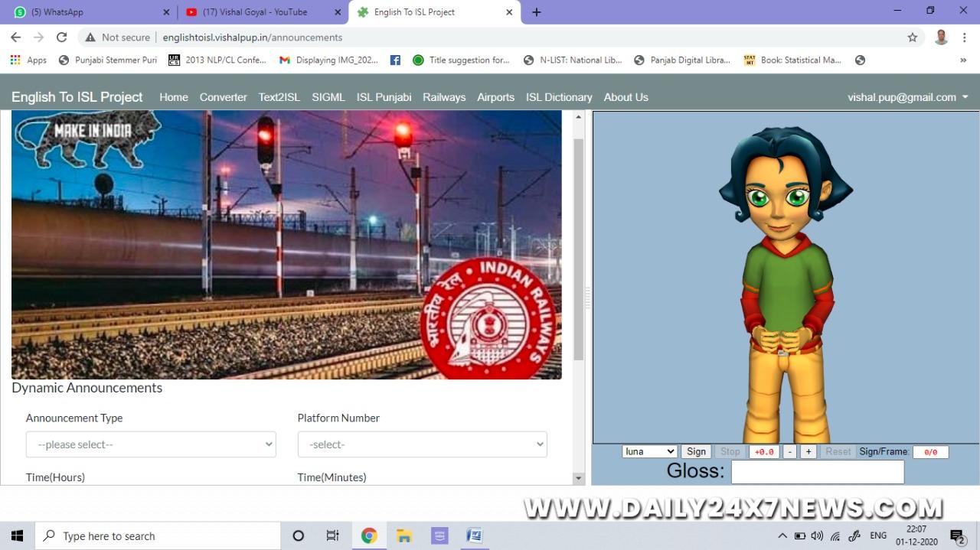The height and width of the screenshot is (550, 980).
Task: Close the Vishal Goyal YouTube tab
Action: click(338, 12)
